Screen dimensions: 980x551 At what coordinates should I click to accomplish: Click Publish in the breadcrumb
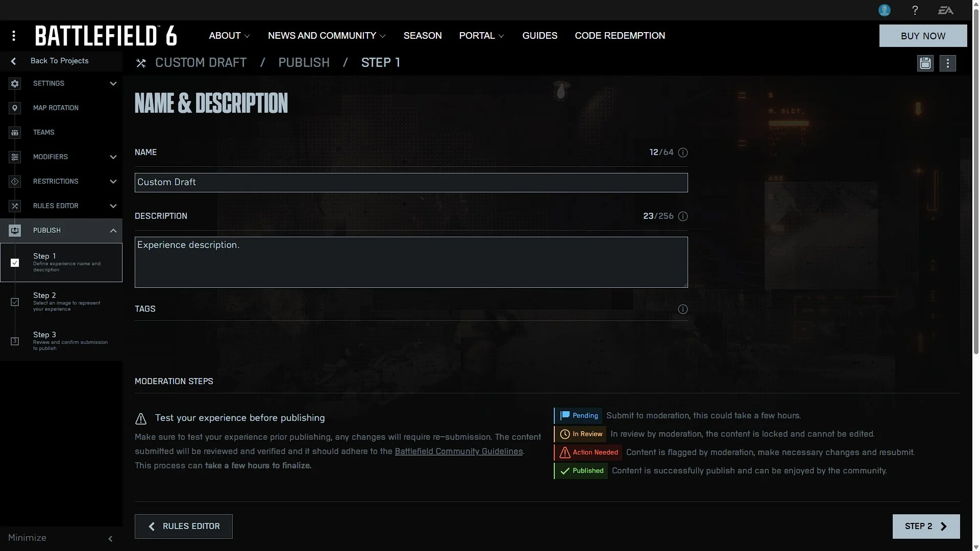pos(304,63)
